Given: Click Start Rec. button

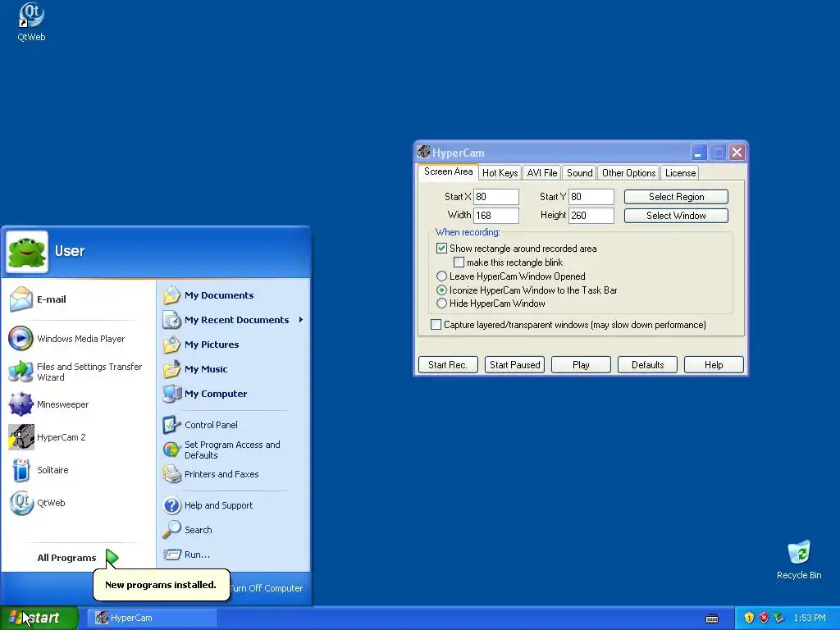Looking at the screenshot, I should 448,365.
